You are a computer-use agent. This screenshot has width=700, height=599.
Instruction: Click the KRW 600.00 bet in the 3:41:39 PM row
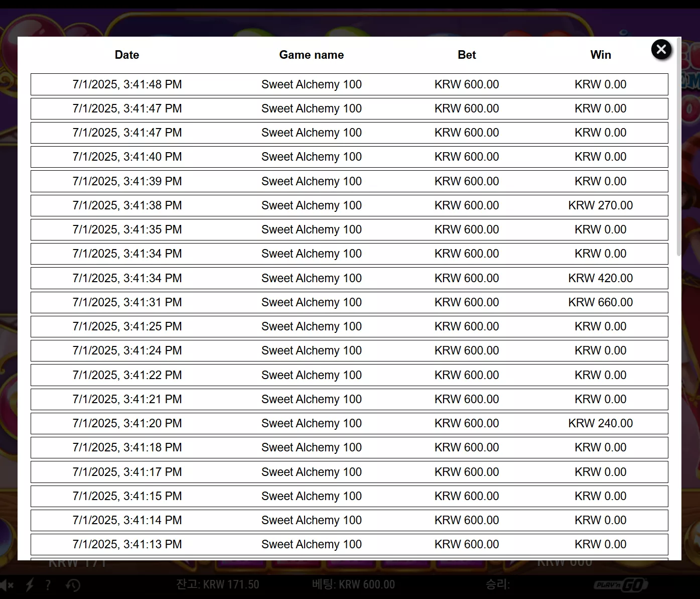tap(467, 181)
